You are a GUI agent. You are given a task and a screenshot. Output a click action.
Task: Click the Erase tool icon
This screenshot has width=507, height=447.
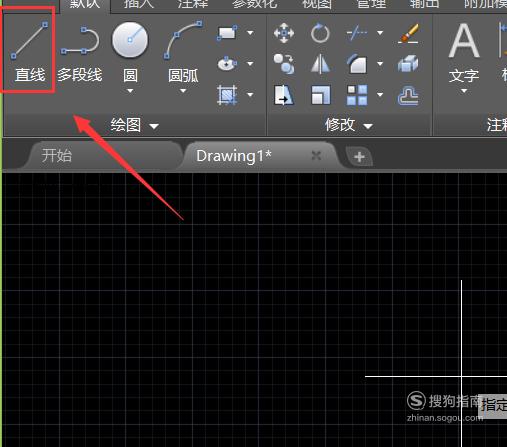(409, 33)
